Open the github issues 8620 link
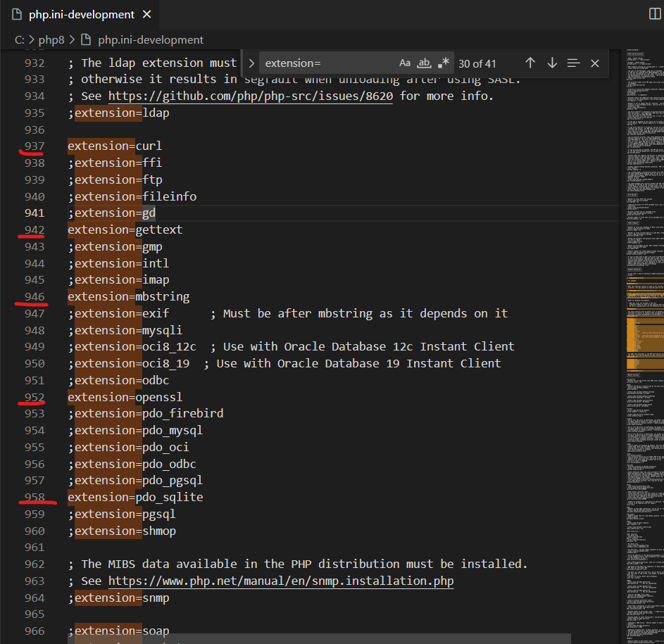This screenshot has height=644, width=664. pos(251,96)
